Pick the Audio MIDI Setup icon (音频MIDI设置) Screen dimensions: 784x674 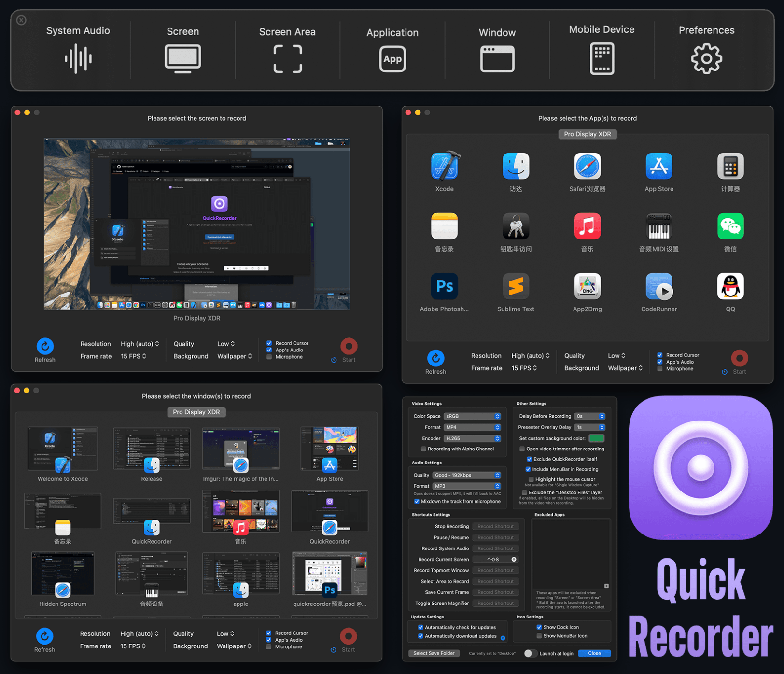coord(659,226)
